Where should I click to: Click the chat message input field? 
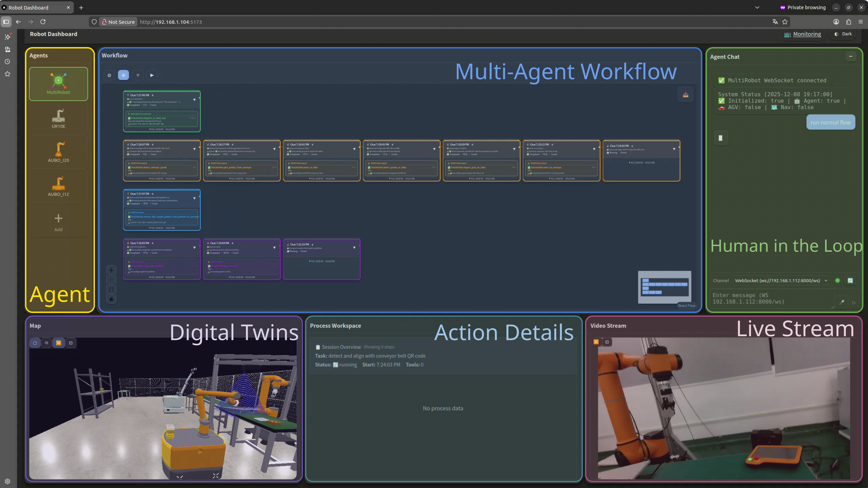coord(772,298)
